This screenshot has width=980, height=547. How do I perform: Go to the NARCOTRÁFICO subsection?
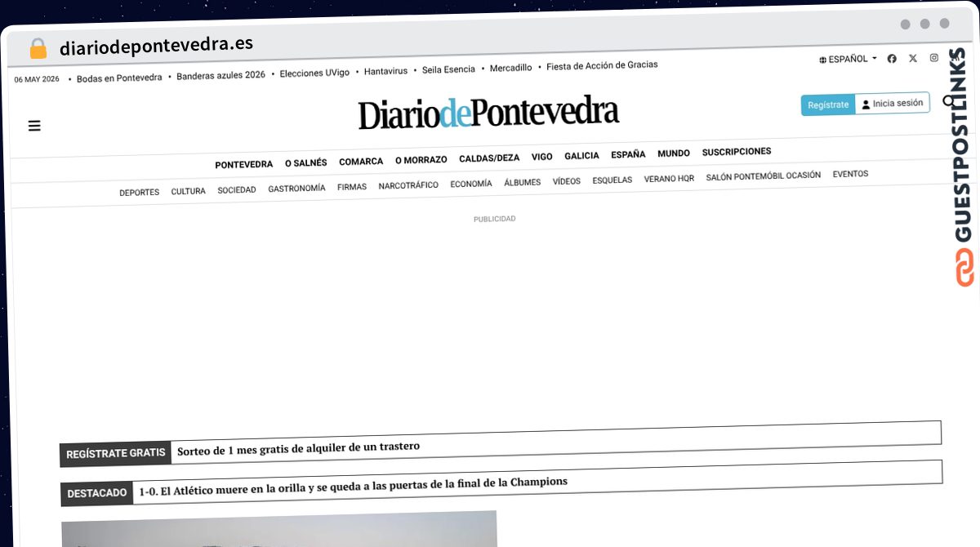(x=408, y=185)
